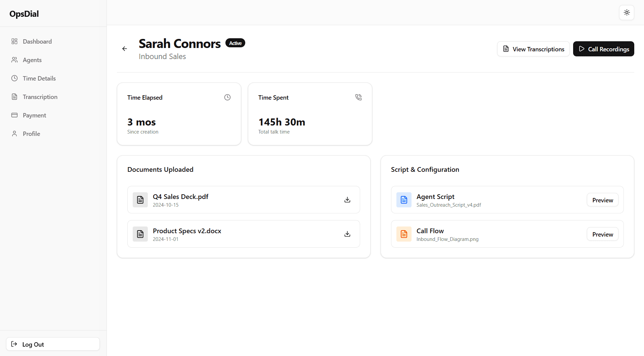Image resolution: width=644 pixels, height=356 pixels.
Task: Open the Payment section
Action: tap(34, 115)
